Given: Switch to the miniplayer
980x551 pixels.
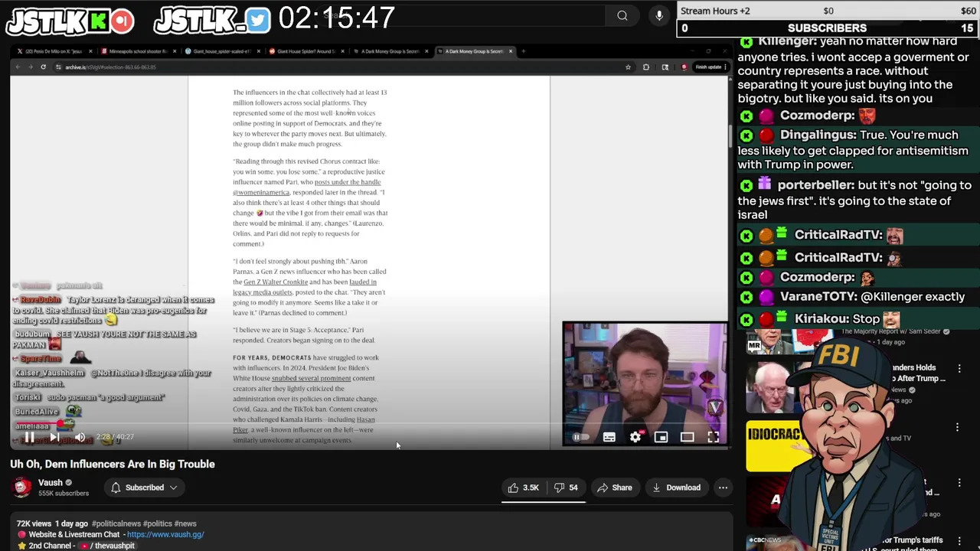Looking at the screenshot, I should click(x=661, y=437).
